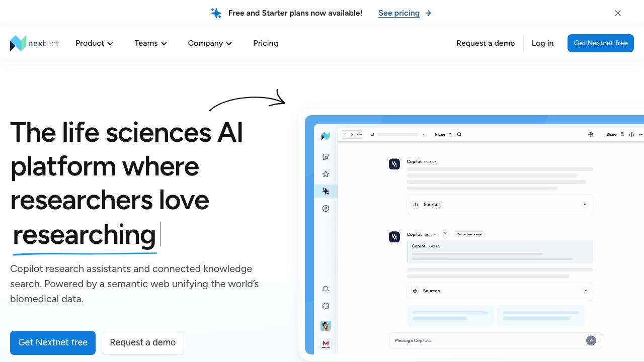Open the Log in page
Image resolution: width=644 pixels, height=362 pixels.
click(x=542, y=43)
